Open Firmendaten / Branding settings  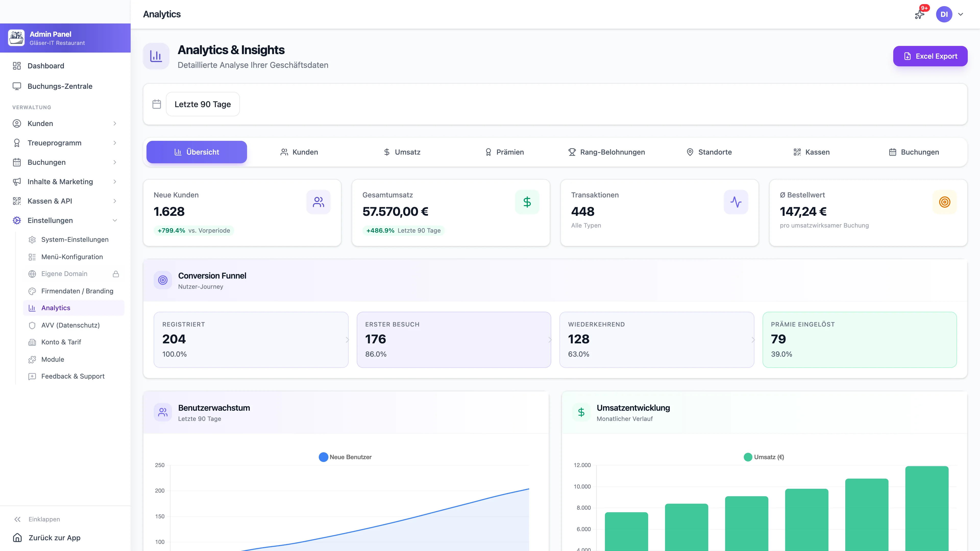coord(74,291)
